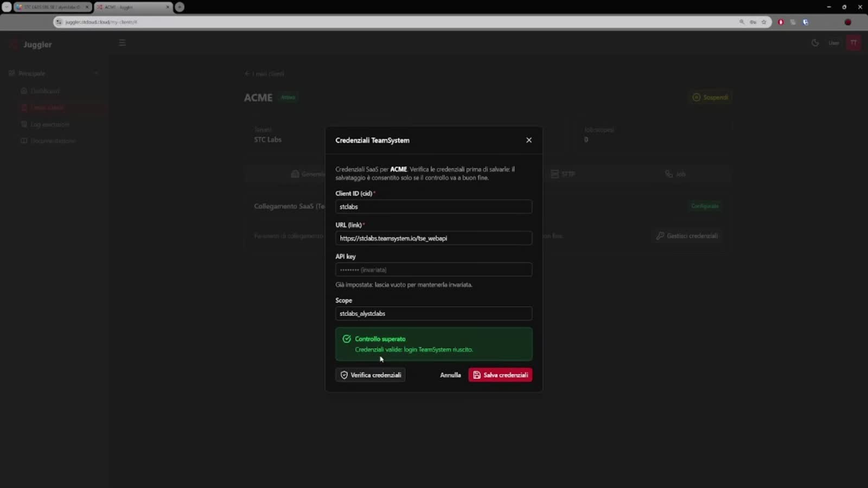Screen dimensions: 868x488
Task: Close the Credenziali TeamSystem dialog
Action: point(529,140)
